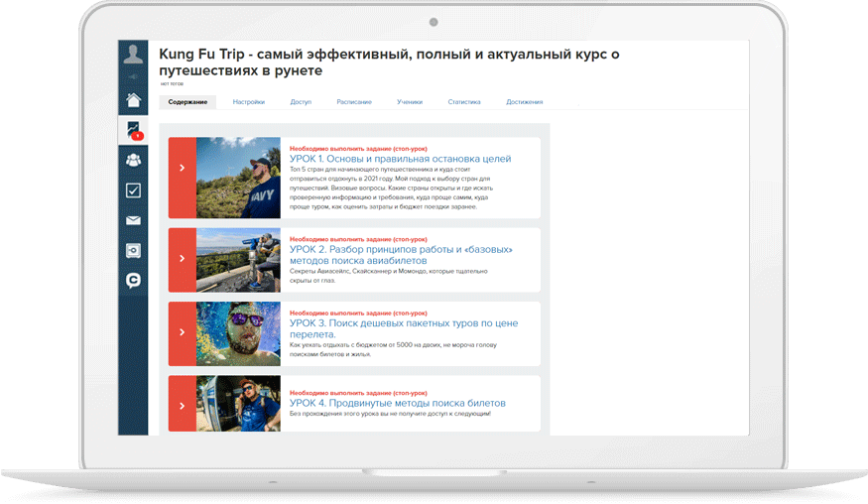Switch to the Содержание tab
The height and width of the screenshot is (504, 868).
point(187,102)
